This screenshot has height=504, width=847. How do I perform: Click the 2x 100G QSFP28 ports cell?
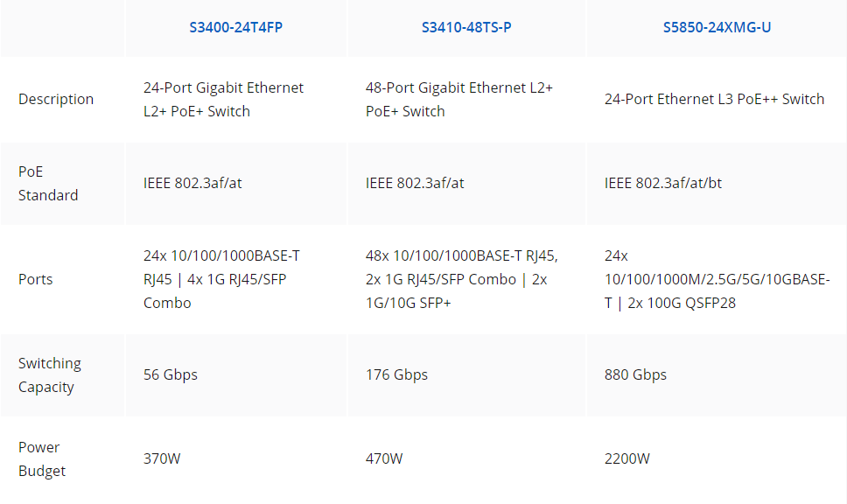pos(717,279)
